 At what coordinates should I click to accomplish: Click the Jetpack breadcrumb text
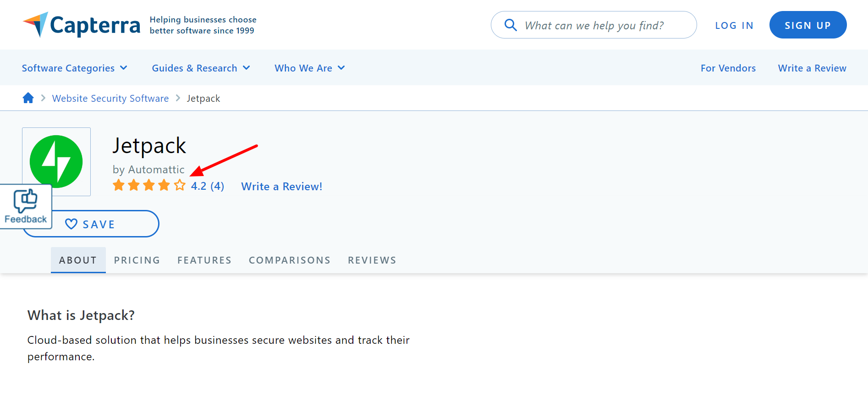coord(203,99)
